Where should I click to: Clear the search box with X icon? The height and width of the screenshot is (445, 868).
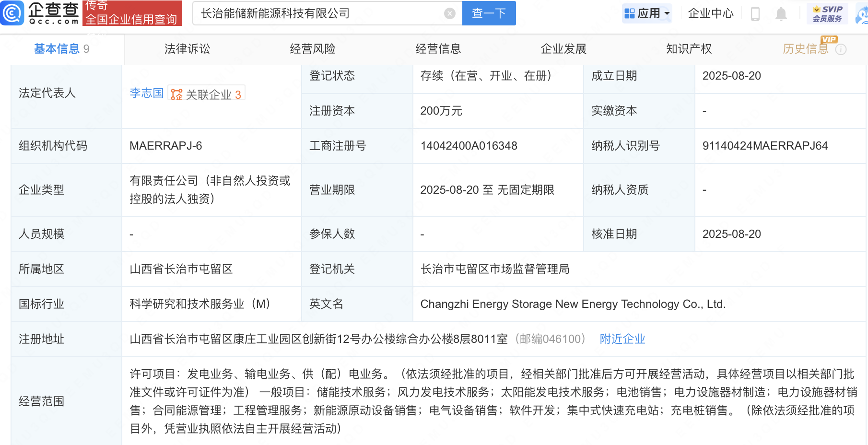(x=450, y=13)
